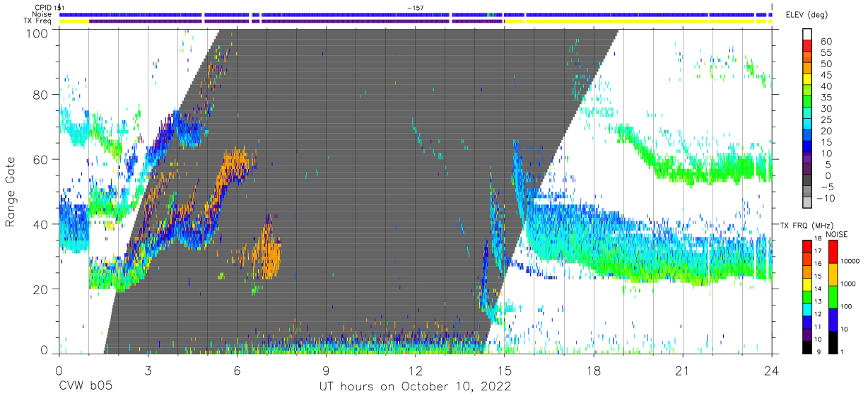Viewport: 868px width, 401px height.
Task: Click the 'CPID 151' label at top
Action: (x=49, y=7)
